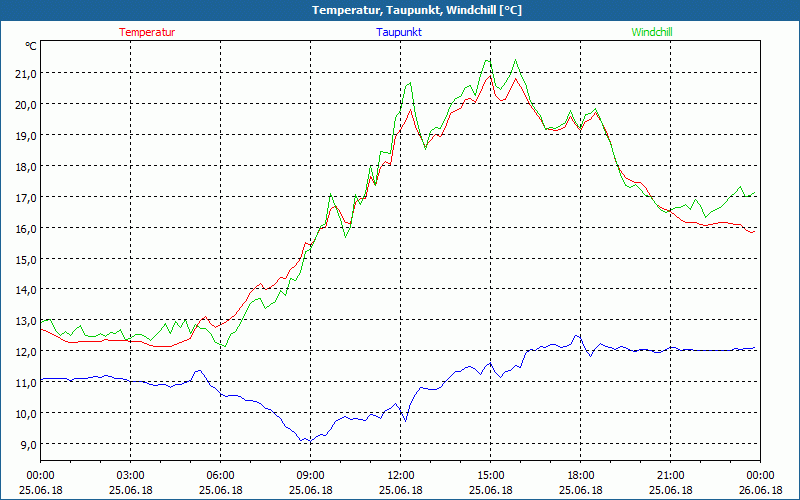Click the red Temperatur legend label
The width and height of the screenshot is (800, 500).
pyautogui.click(x=147, y=32)
